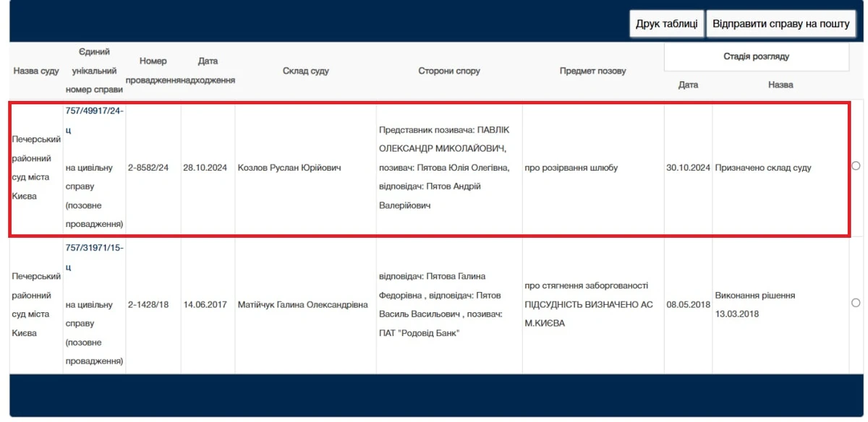Click the Склад суду column header
Image resolution: width=868 pixels, height=422 pixels.
pos(305,71)
